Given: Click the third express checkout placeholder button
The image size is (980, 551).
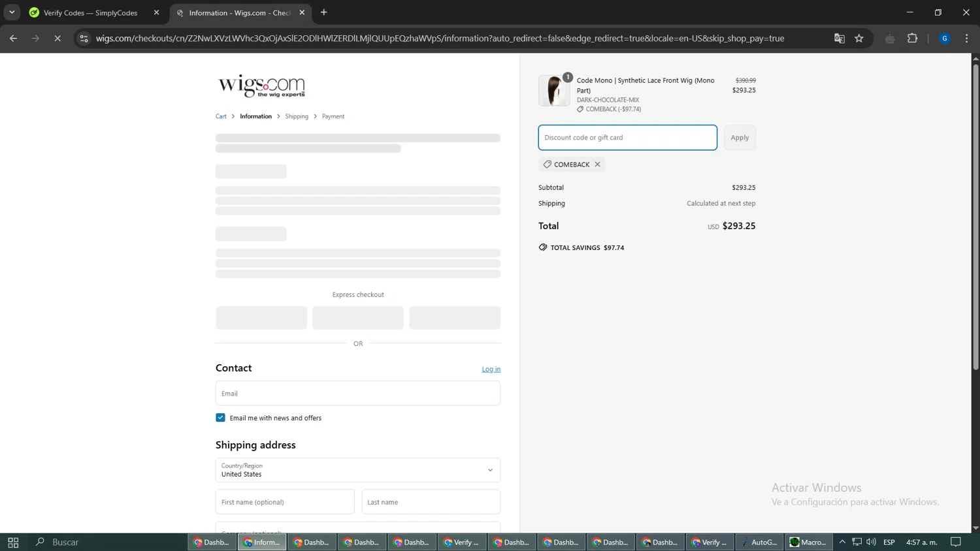Looking at the screenshot, I should click(x=455, y=318).
